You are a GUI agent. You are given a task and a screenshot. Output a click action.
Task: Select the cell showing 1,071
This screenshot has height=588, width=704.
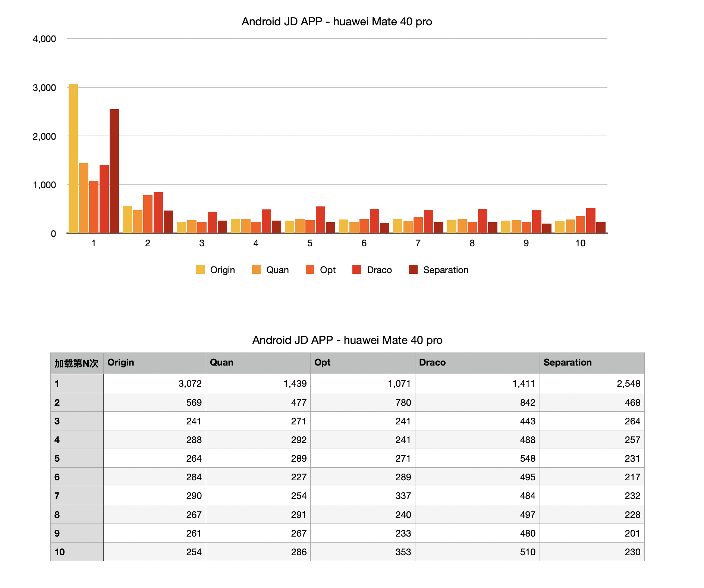point(363,383)
